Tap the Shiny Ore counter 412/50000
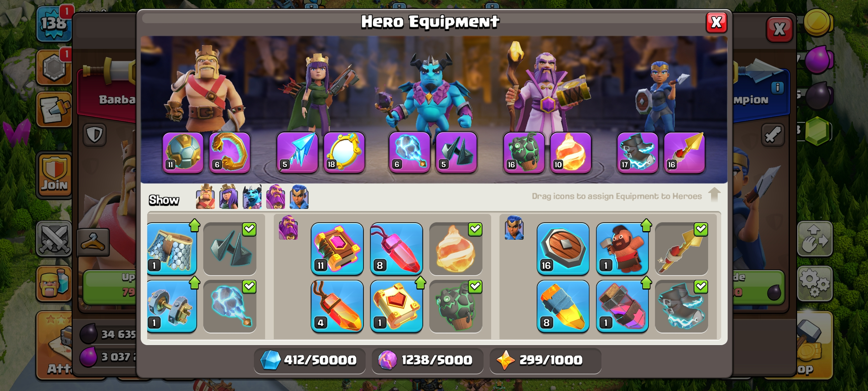This screenshot has width=868, height=391. click(x=310, y=360)
